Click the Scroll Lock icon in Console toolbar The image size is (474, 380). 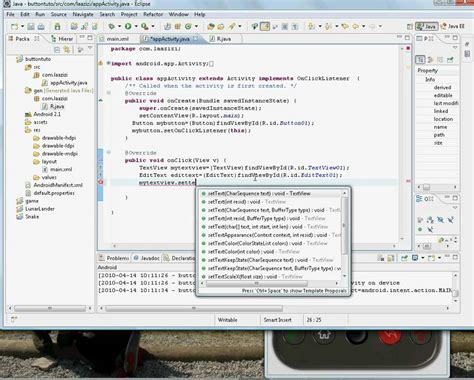(391, 258)
